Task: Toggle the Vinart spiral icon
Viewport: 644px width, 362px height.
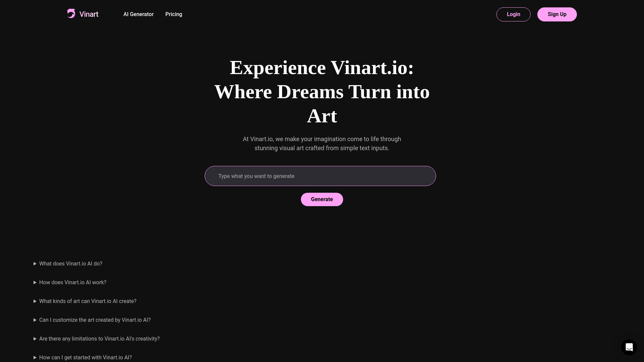Action: coord(71,13)
